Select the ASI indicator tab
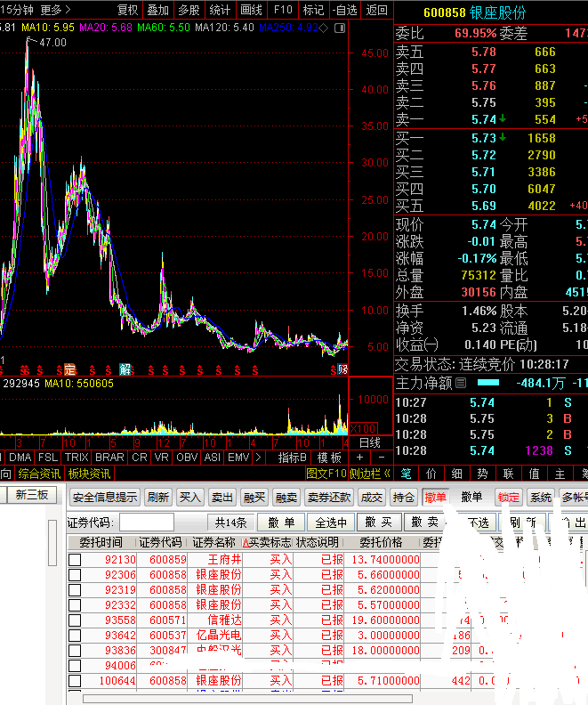 tap(213, 458)
